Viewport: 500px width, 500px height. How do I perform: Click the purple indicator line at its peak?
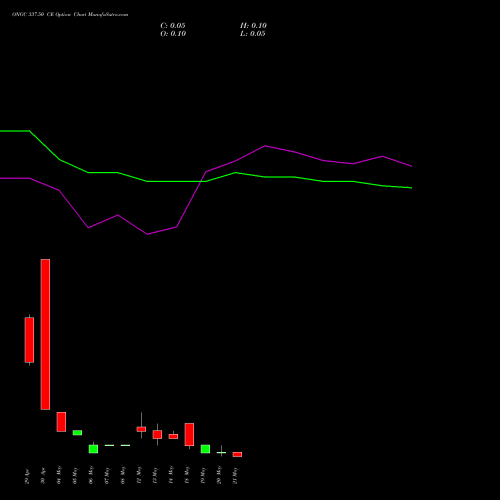click(x=265, y=146)
